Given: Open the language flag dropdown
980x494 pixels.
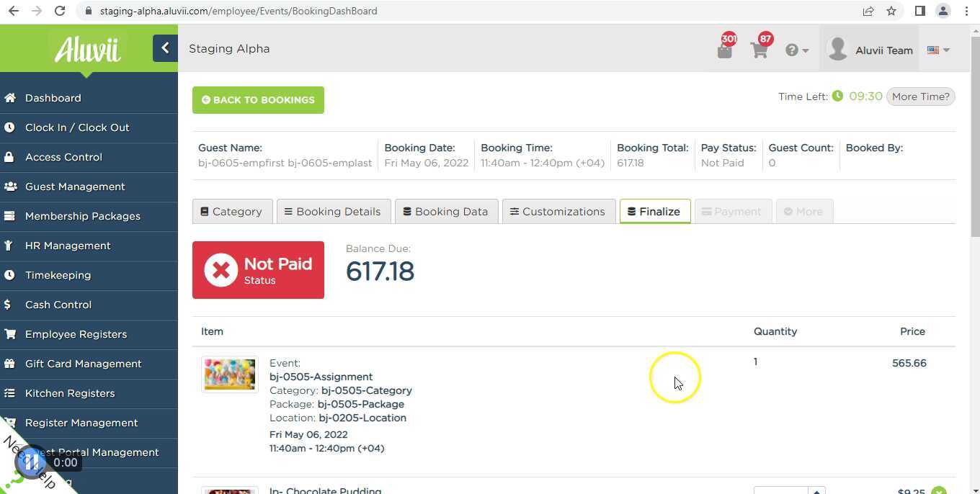Looking at the screenshot, I should [x=934, y=50].
